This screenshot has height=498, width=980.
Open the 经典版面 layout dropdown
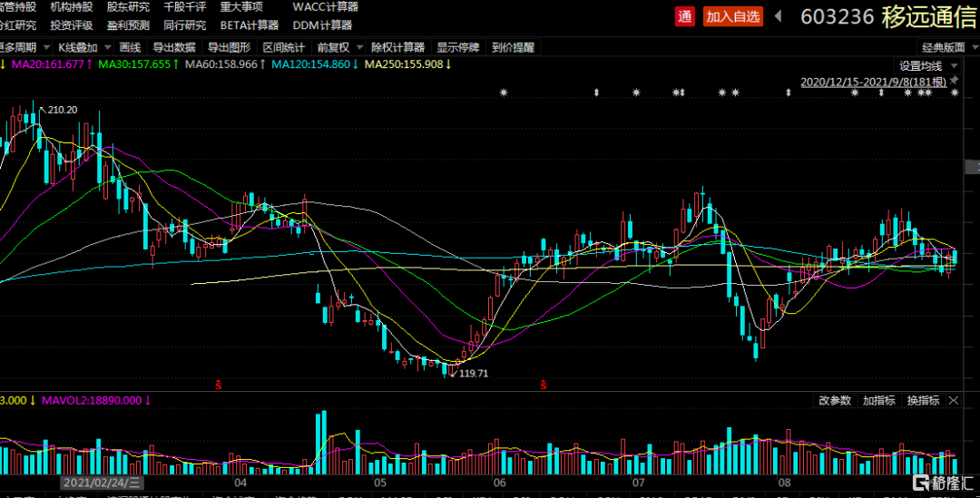tap(949, 47)
